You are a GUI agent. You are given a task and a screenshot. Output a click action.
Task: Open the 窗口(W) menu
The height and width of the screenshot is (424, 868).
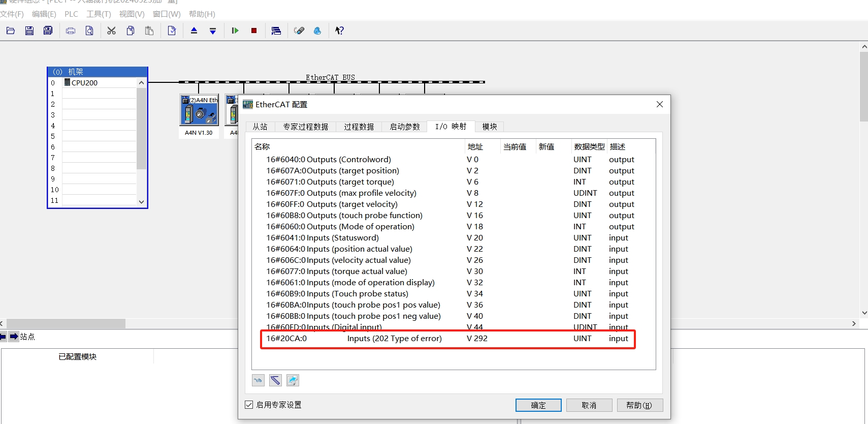167,14
